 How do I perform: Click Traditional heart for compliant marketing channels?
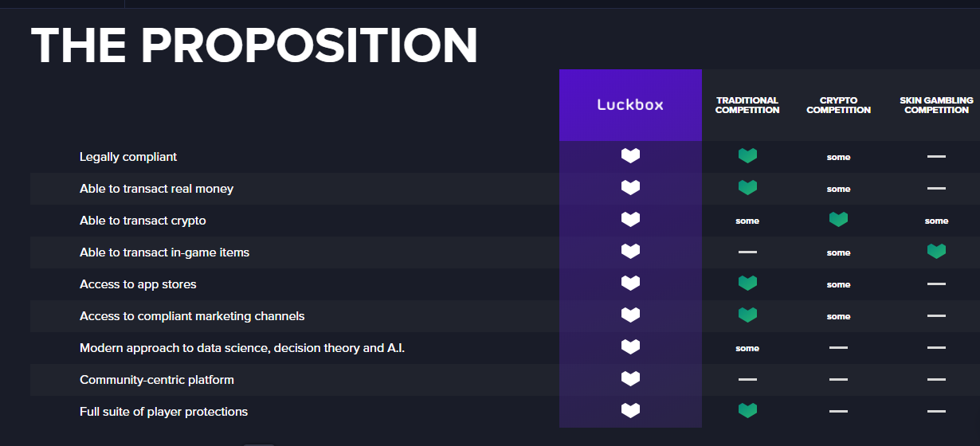pyautogui.click(x=747, y=315)
